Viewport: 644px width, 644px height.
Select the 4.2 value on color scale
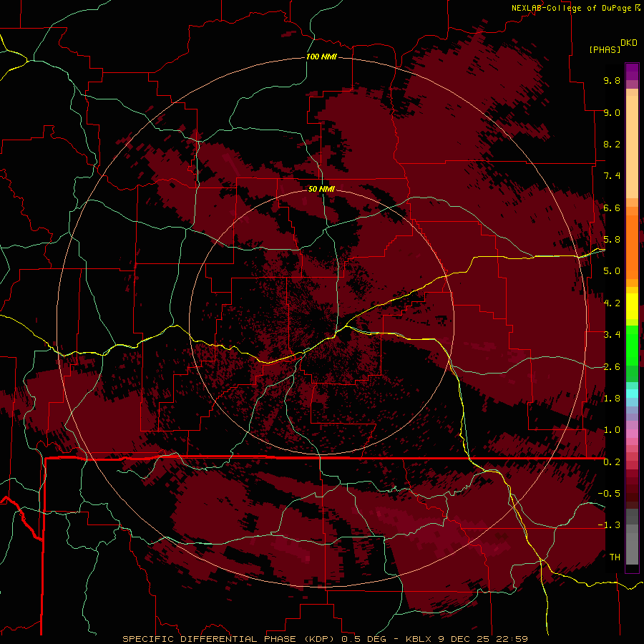[612, 303]
